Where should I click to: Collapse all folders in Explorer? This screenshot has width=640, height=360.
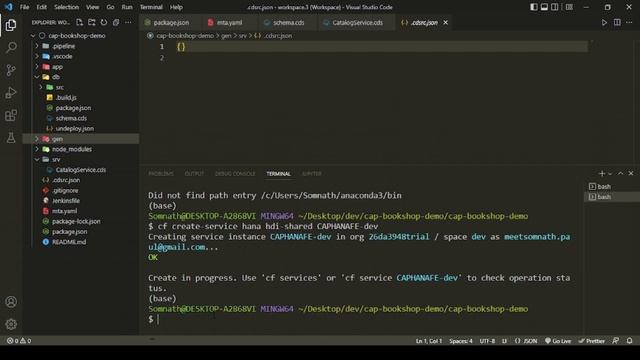click(x=116, y=22)
